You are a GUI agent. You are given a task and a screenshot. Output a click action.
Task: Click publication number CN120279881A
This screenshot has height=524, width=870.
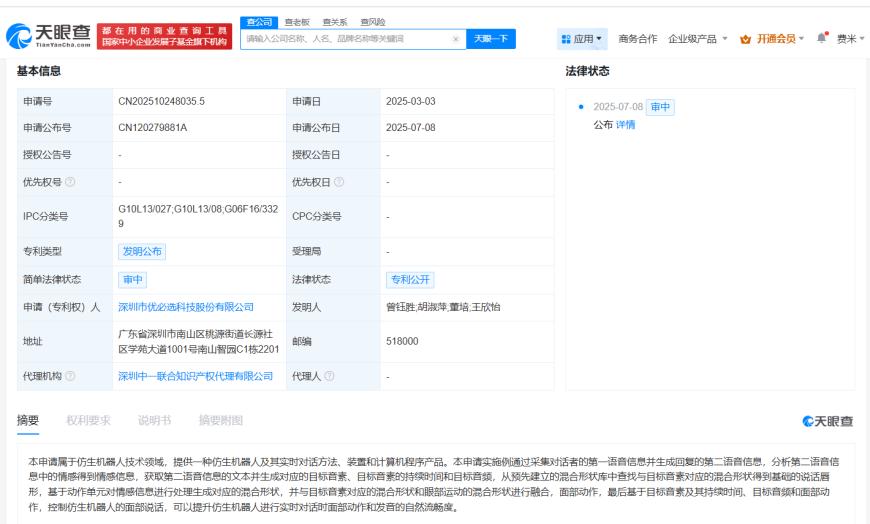(153, 128)
